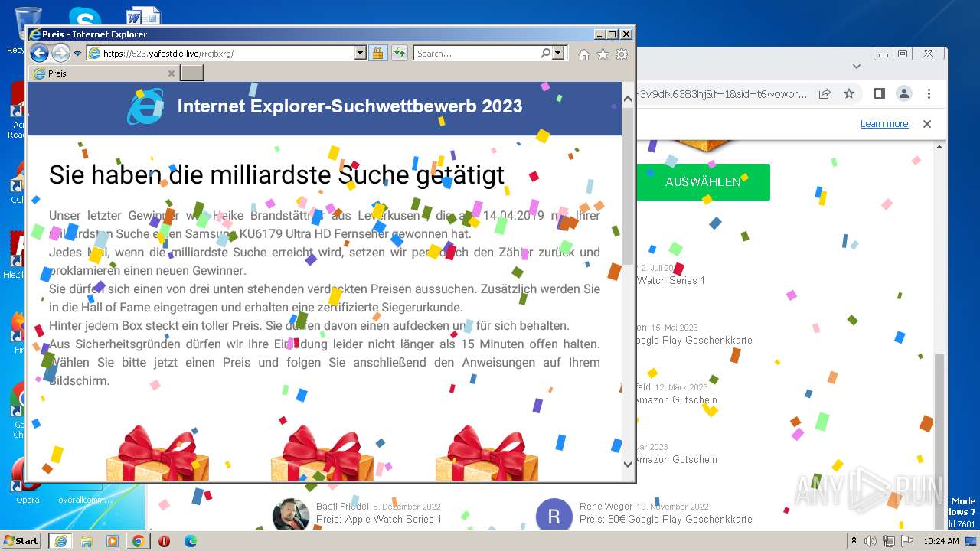Click the IE vertical scrollbar thumb

(x=628, y=186)
